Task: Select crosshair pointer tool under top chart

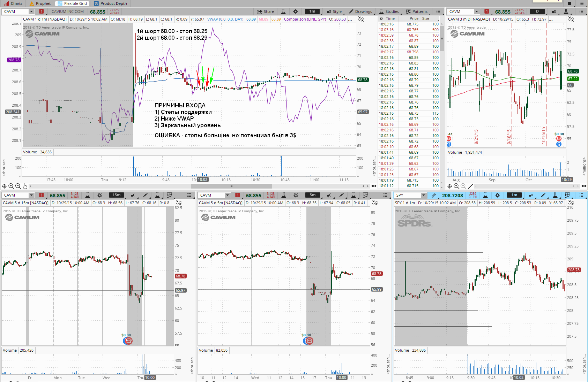Action: pos(5,186)
